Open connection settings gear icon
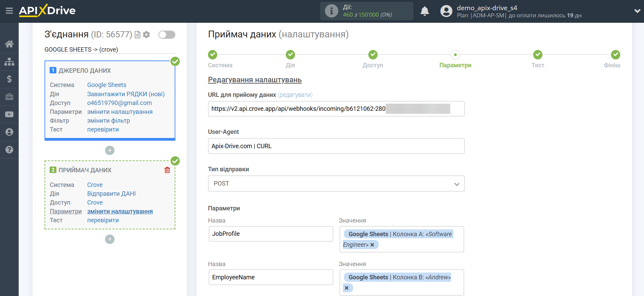 tap(146, 35)
